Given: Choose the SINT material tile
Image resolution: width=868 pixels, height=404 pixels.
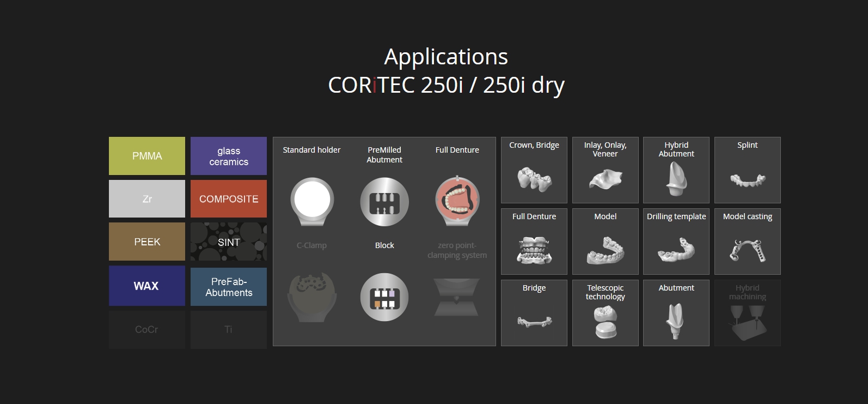Looking at the screenshot, I should (229, 242).
